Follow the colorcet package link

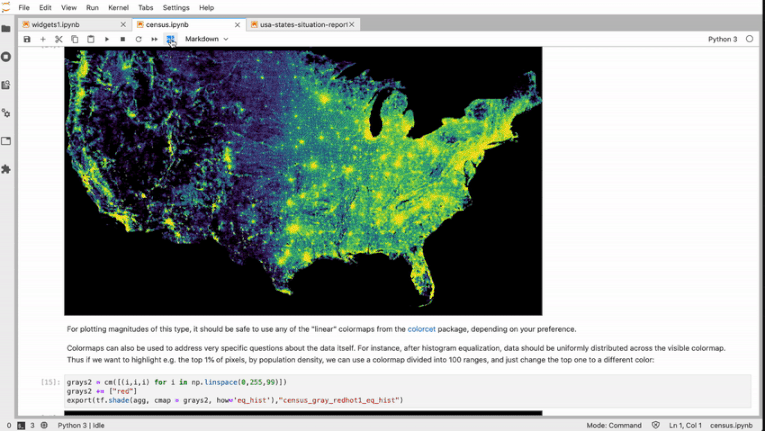pyautogui.click(x=422, y=329)
